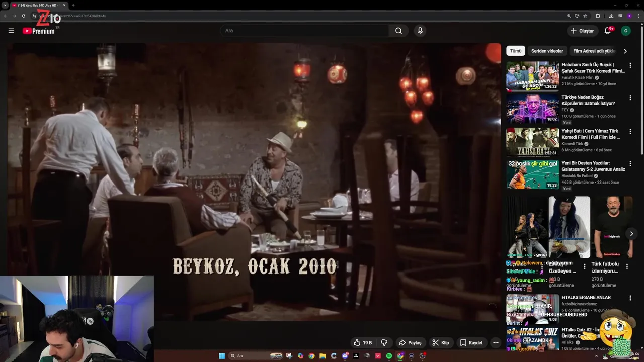This screenshot has height=362, width=644.
Task: Go back in browser history
Action: [6, 16]
